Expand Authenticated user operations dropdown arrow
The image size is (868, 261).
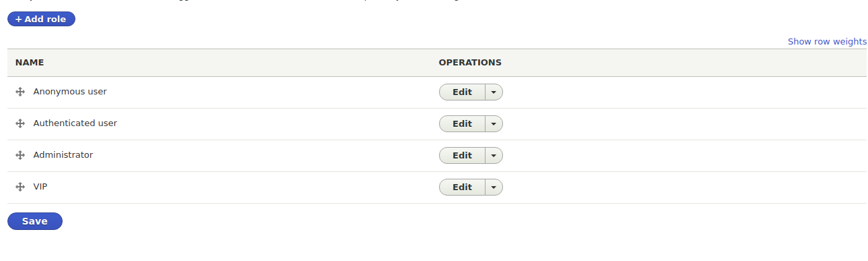click(494, 124)
